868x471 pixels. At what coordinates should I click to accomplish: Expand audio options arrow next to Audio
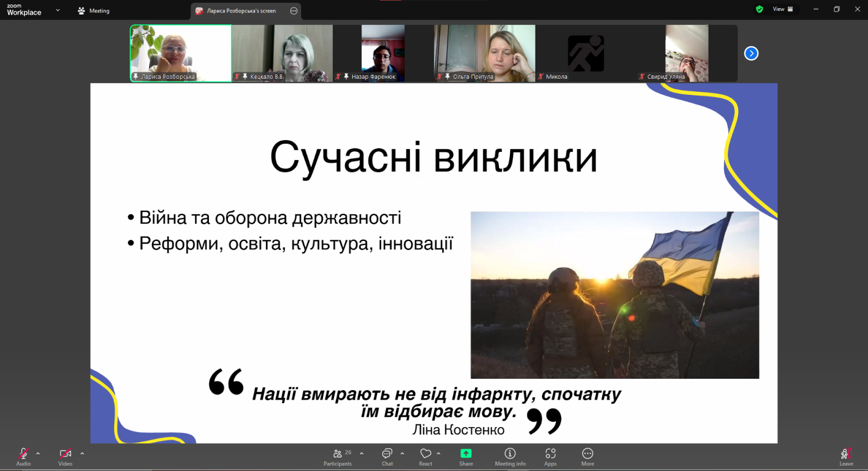(x=38, y=454)
